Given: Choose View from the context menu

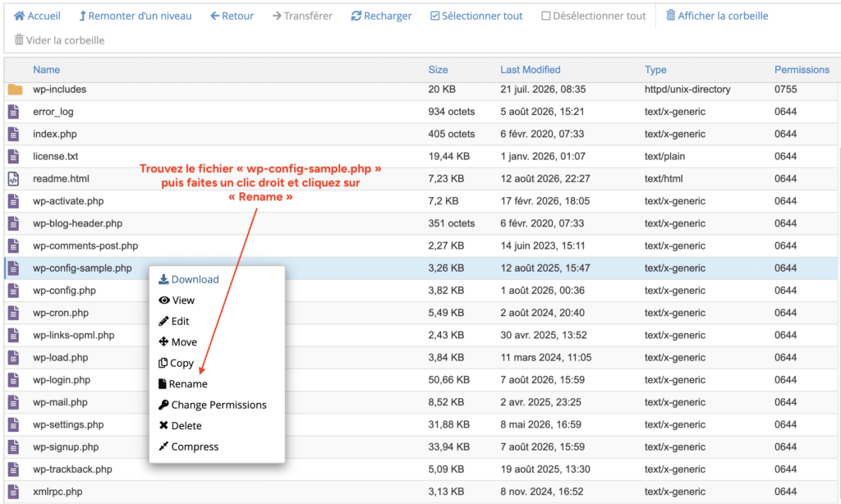Looking at the screenshot, I should coord(177,300).
